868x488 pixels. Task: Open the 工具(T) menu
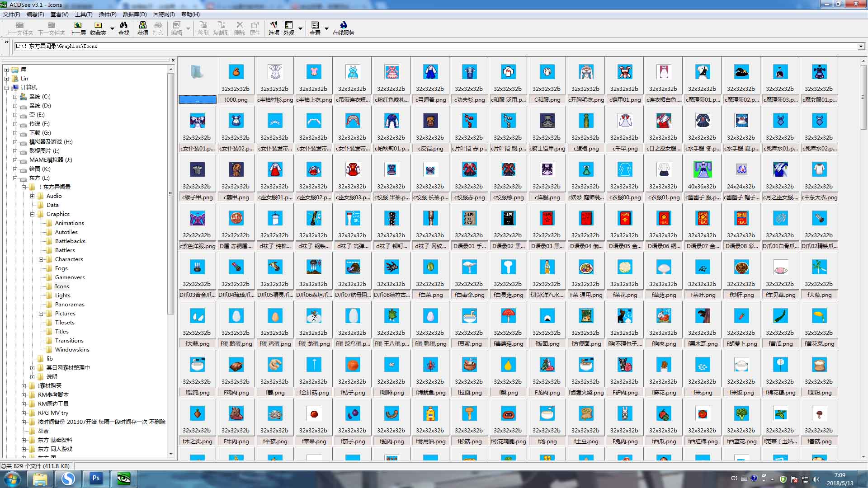[84, 14]
